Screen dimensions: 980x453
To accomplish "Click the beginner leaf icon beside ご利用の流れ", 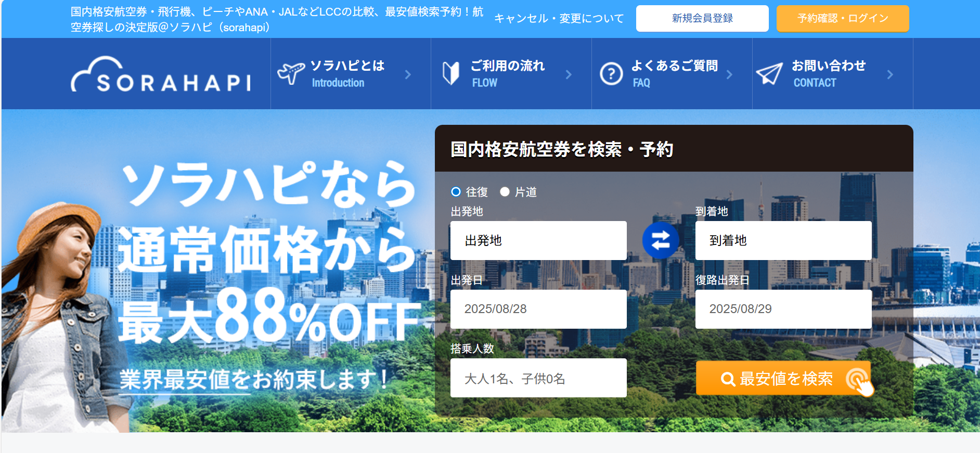I will pyautogui.click(x=451, y=73).
